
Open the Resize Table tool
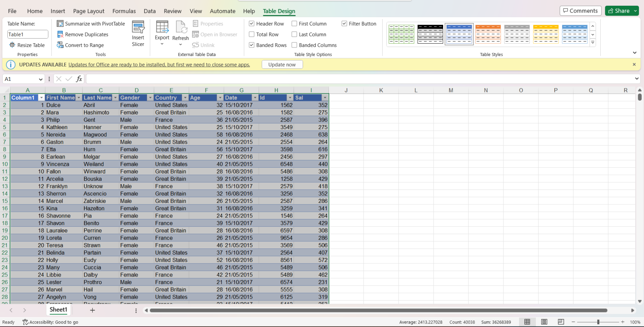tap(27, 45)
